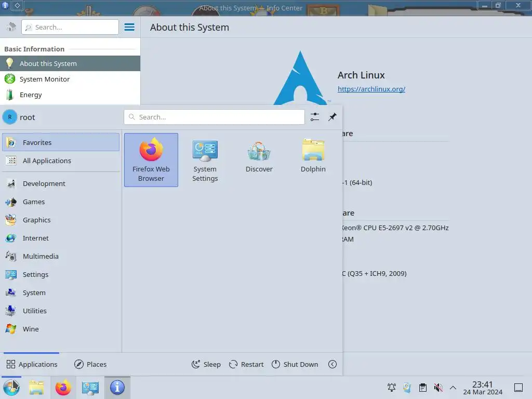Open the clipboard tray icon
The height and width of the screenshot is (399, 532).
tap(423, 388)
